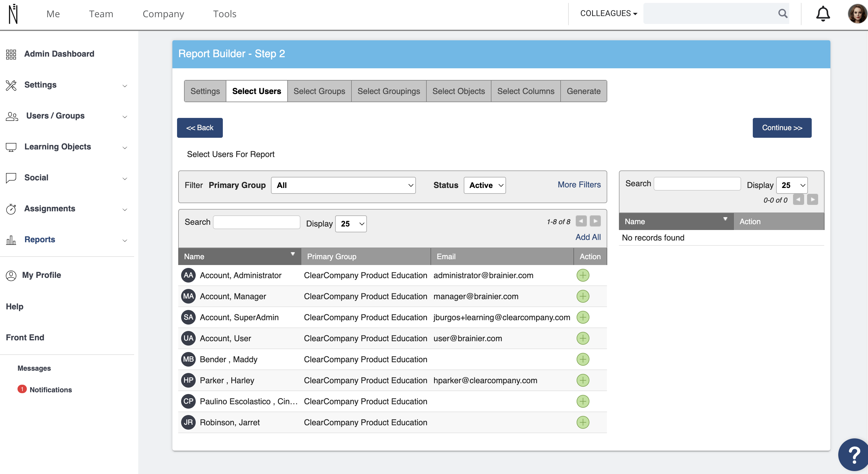The height and width of the screenshot is (474, 868).
Task: Expand the Assignments sidebar section
Action: (x=125, y=210)
